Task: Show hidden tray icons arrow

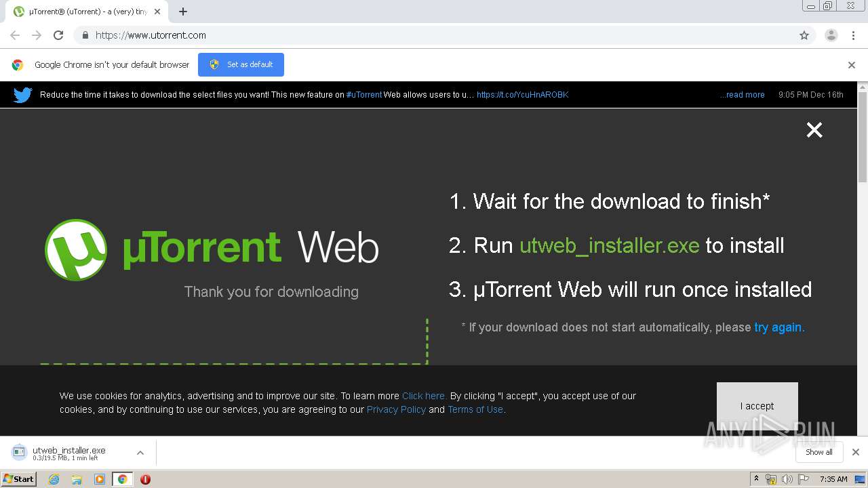Action: tap(756, 479)
